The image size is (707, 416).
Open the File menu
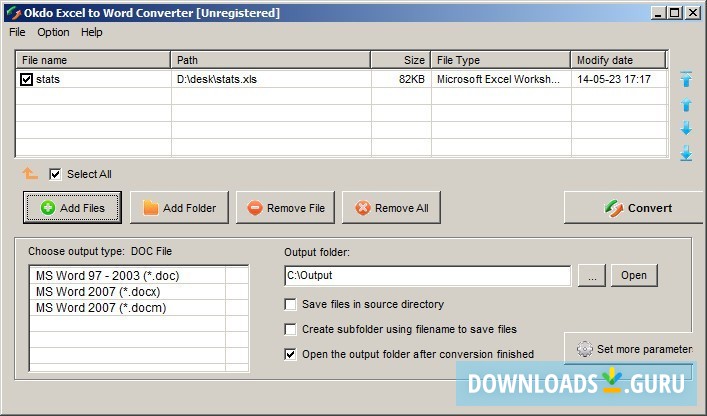[17, 32]
